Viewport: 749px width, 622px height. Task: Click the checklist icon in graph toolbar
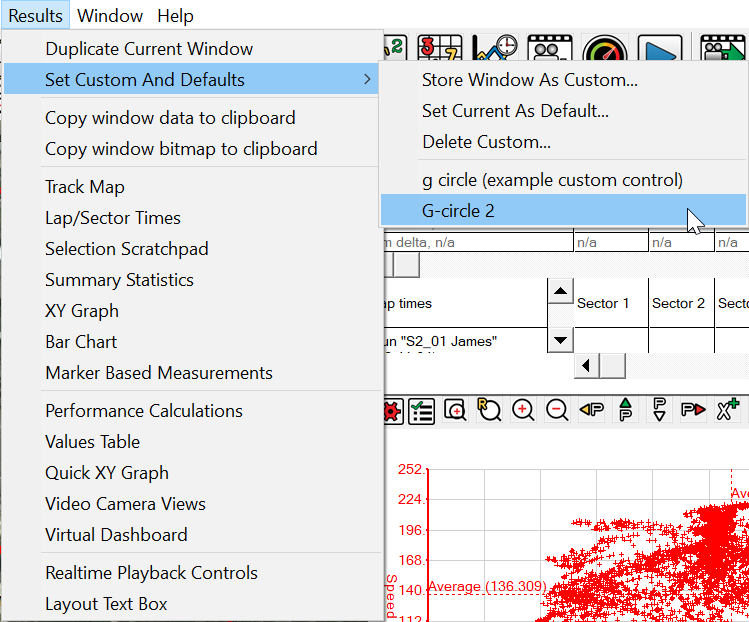click(x=421, y=411)
